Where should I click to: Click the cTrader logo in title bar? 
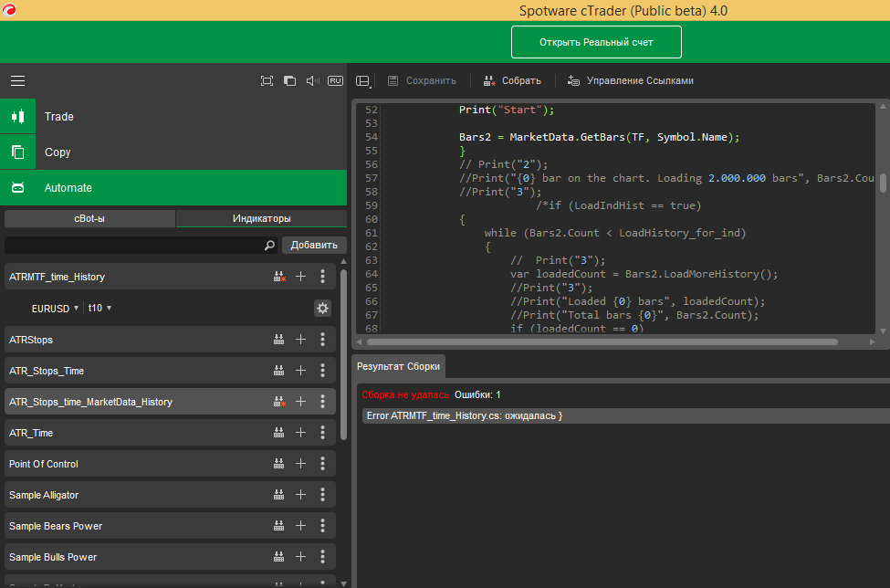tap(9, 10)
